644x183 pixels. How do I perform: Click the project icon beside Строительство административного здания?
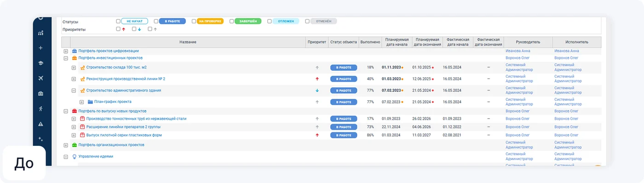(x=82, y=91)
